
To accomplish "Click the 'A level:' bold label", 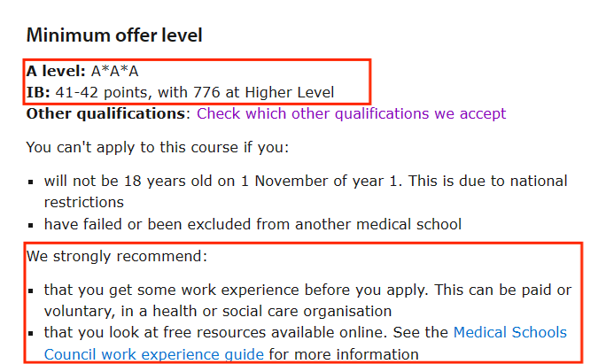I will tap(56, 71).
